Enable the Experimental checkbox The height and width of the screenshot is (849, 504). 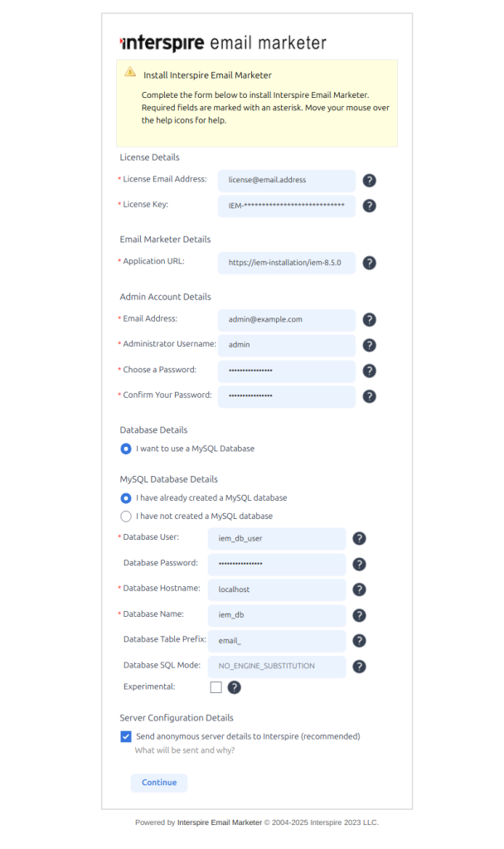point(216,687)
